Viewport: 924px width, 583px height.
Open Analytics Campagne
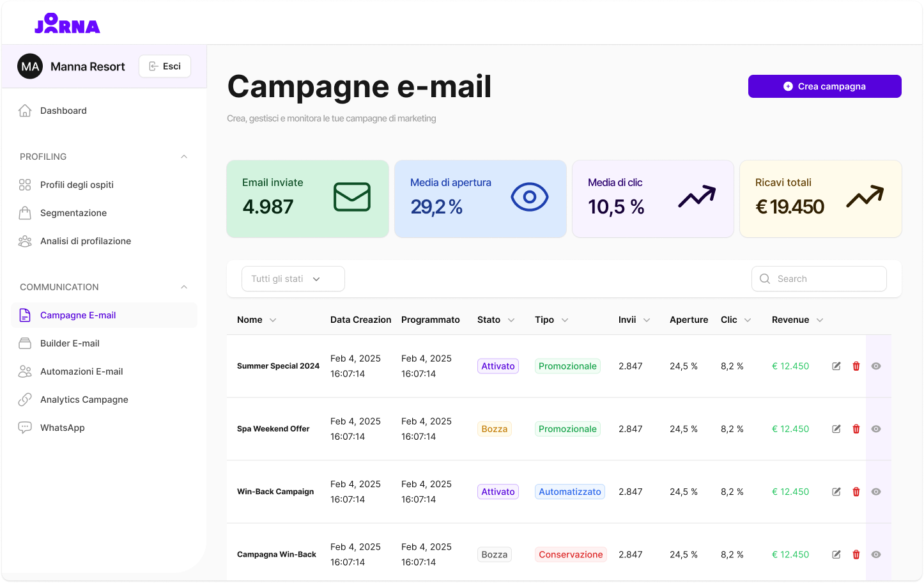click(84, 399)
